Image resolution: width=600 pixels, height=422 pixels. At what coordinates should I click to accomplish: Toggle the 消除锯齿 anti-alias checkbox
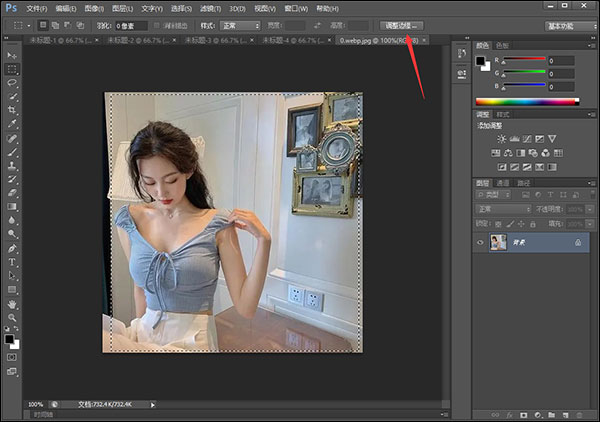(x=155, y=25)
